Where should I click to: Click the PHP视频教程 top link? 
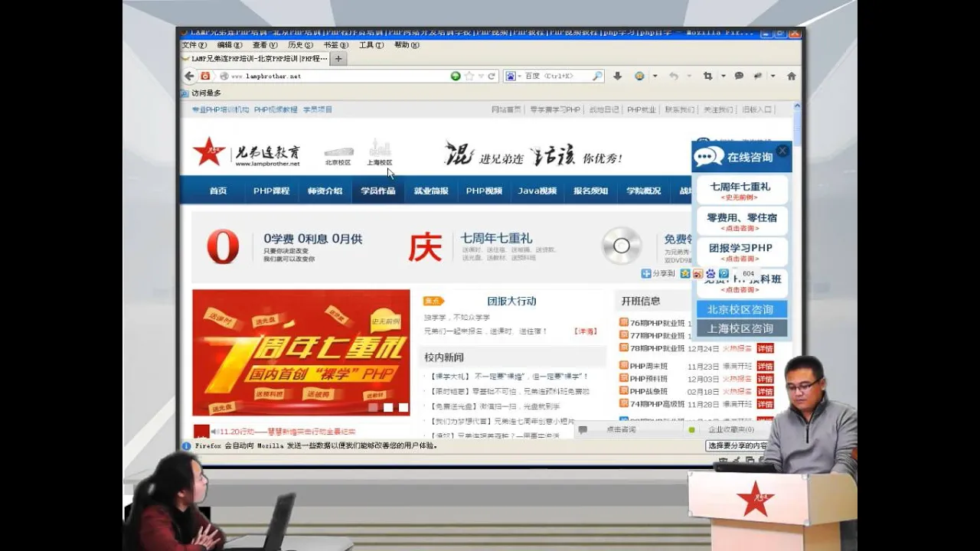[x=276, y=109]
